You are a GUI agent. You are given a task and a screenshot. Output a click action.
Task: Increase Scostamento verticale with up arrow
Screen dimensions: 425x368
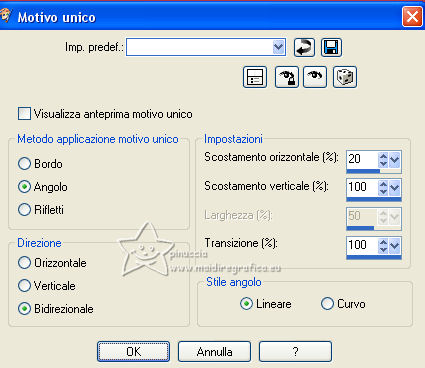click(383, 184)
